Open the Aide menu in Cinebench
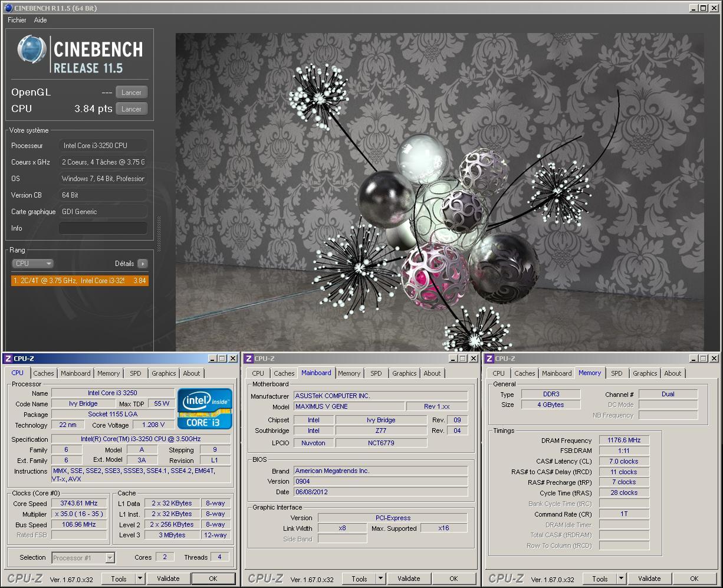This screenshot has height=588, width=723. 40,20
